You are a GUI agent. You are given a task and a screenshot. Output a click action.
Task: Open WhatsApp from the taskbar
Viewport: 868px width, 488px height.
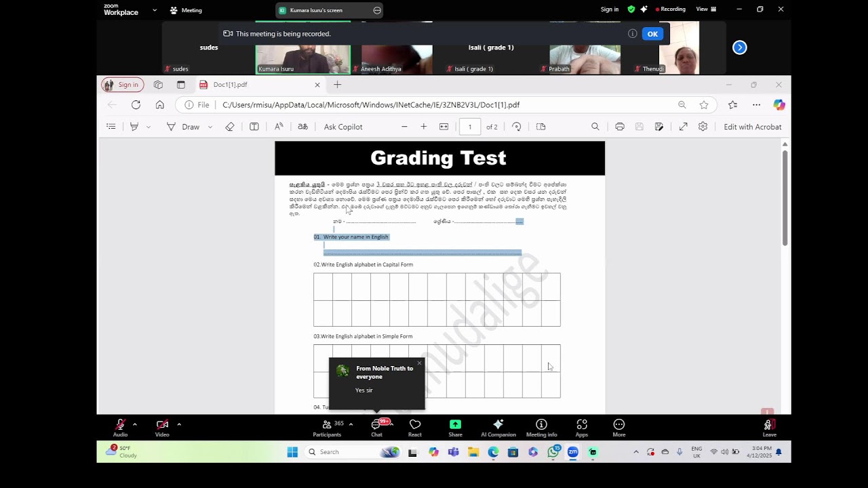[553, 452]
